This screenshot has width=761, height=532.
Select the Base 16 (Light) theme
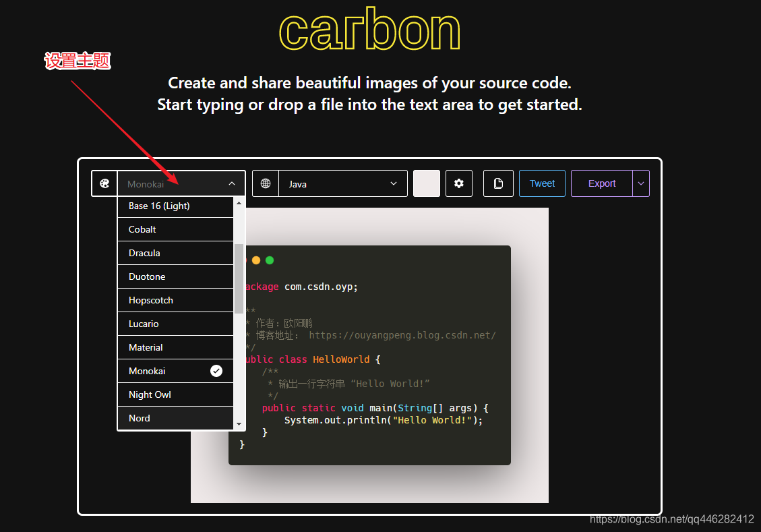176,206
